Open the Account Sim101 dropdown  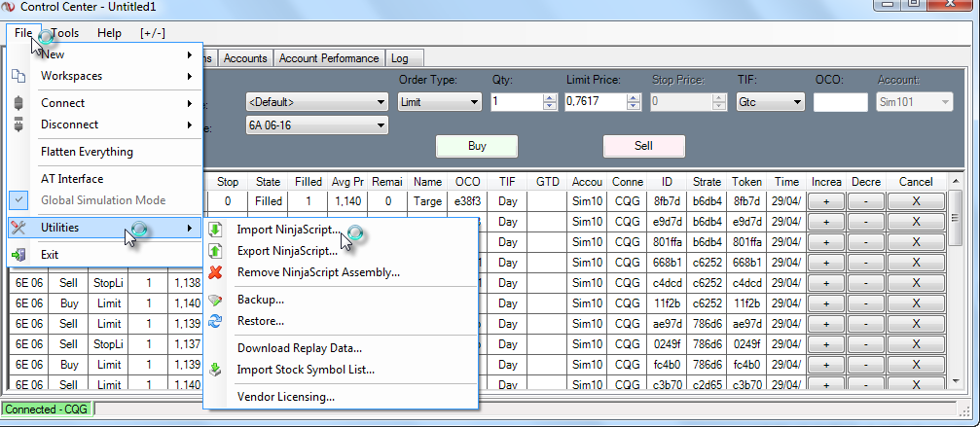pos(915,102)
